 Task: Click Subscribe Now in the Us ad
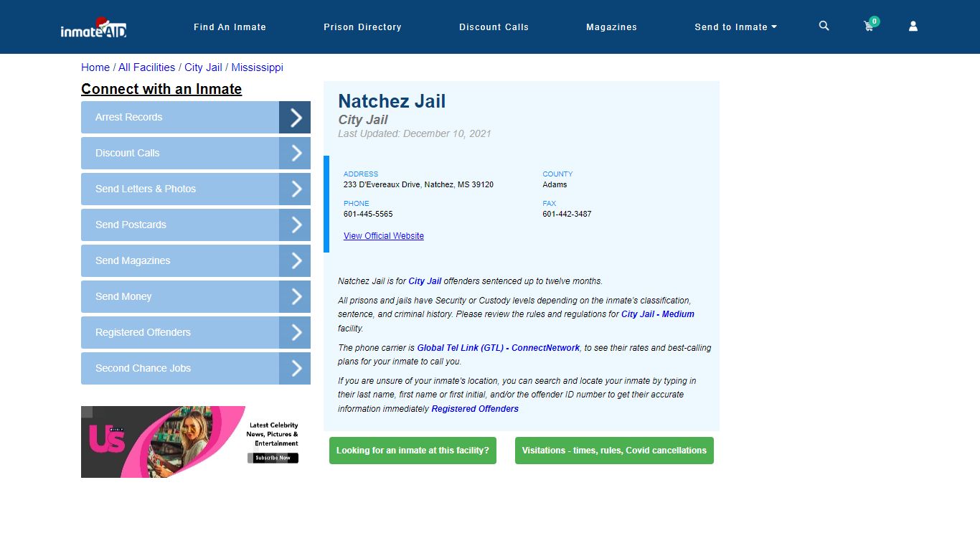click(273, 458)
